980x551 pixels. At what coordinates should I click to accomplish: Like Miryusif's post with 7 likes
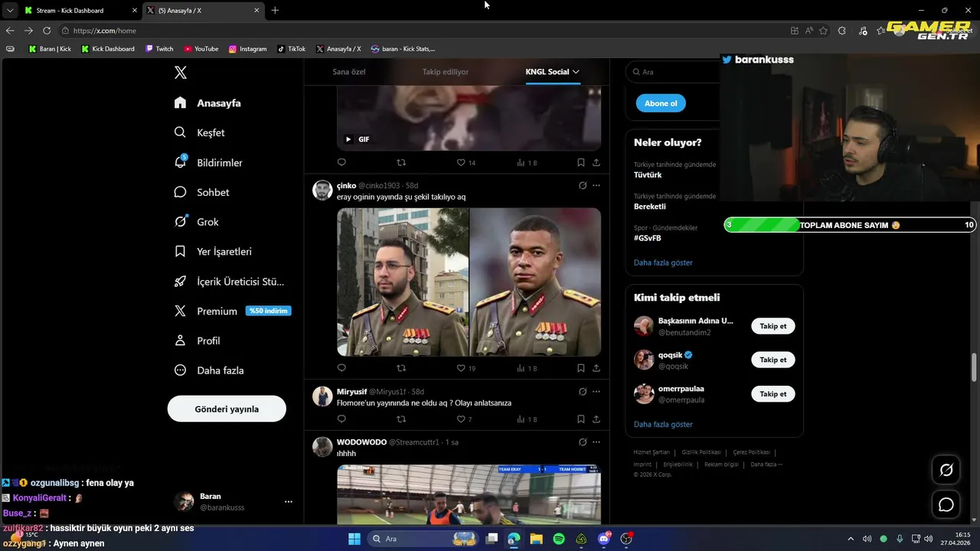click(464, 419)
